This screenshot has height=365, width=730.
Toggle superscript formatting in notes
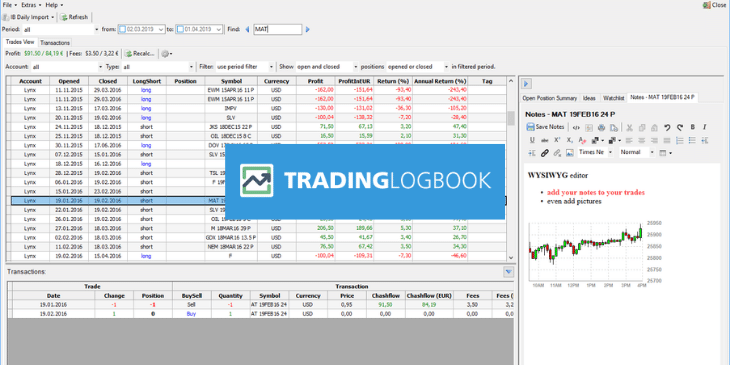click(x=557, y=140)
